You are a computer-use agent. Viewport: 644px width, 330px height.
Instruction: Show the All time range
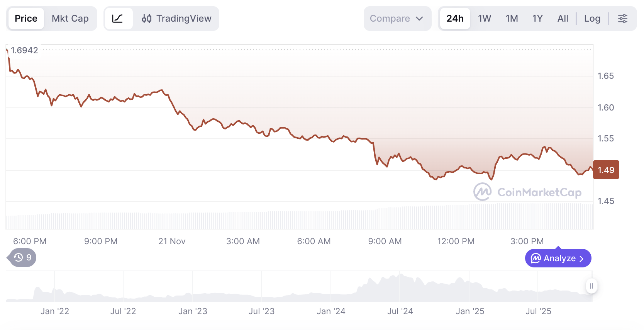pos(563,19)
